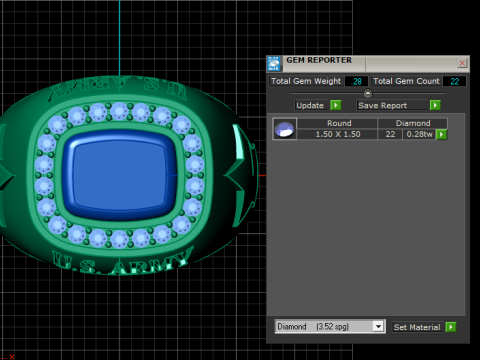
Task: Click the 'Total Gem Count' label
Action: click(x=406, y=81)
